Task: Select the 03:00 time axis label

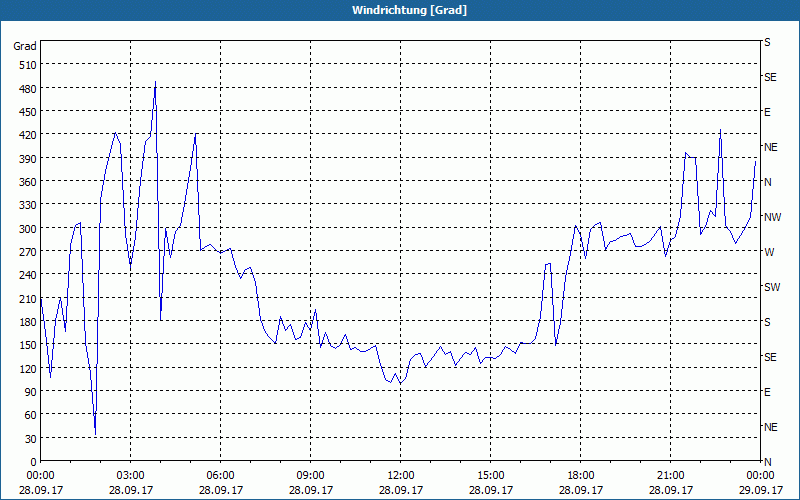Action: pyautogui.click(x=130, y=476)
